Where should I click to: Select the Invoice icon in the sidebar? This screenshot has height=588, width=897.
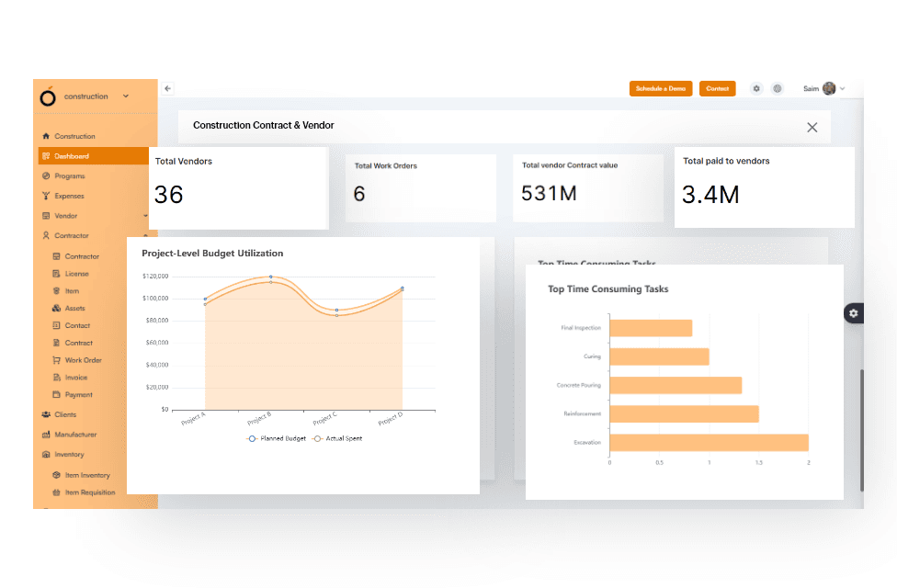(x=57, y=377)
